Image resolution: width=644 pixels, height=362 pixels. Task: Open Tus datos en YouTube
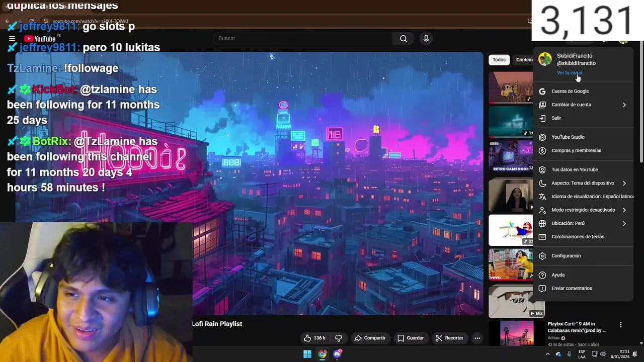[584, 169]
